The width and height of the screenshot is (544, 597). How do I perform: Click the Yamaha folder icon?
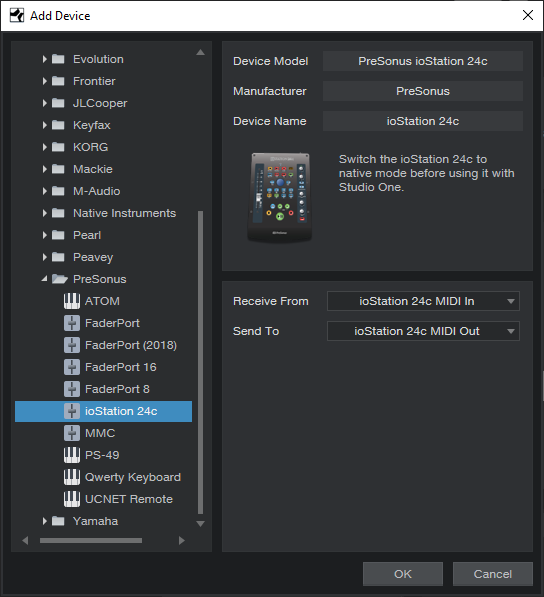(x=58, y=521)
